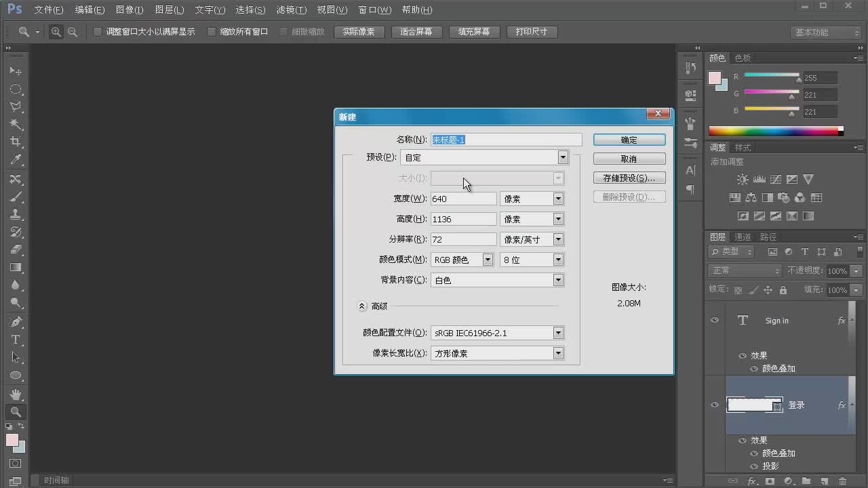Enable 缩放所有窗口 checkbox
The width and height of the screenshot is (868, 488).
tap(212, 32)
